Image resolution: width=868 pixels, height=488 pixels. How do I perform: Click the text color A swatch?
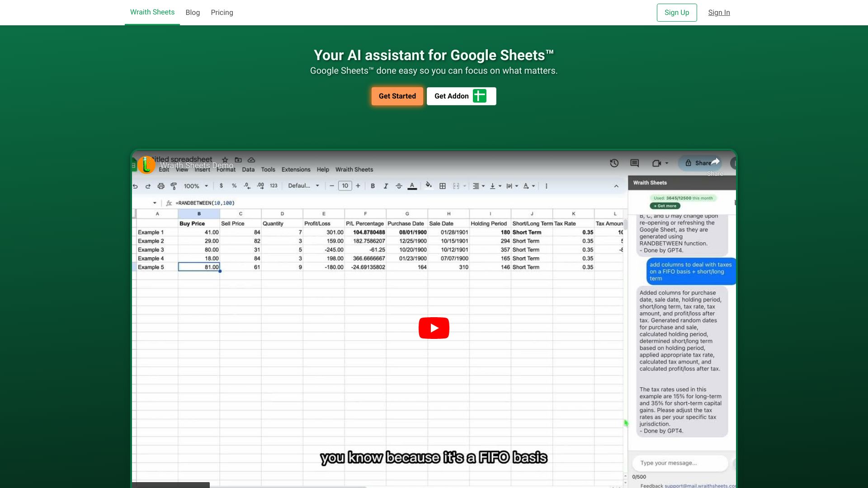[x=412, y=186]
